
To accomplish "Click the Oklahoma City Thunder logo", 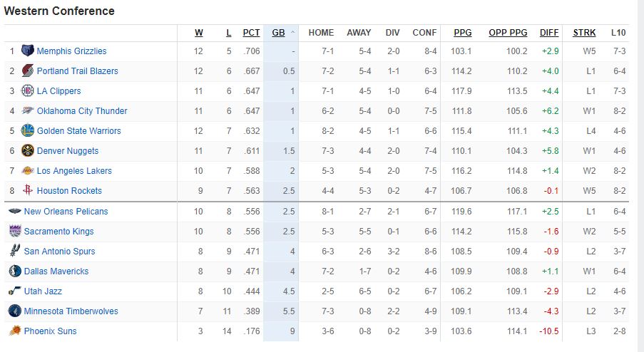I will pyautogui.click(x=28, y=111).
